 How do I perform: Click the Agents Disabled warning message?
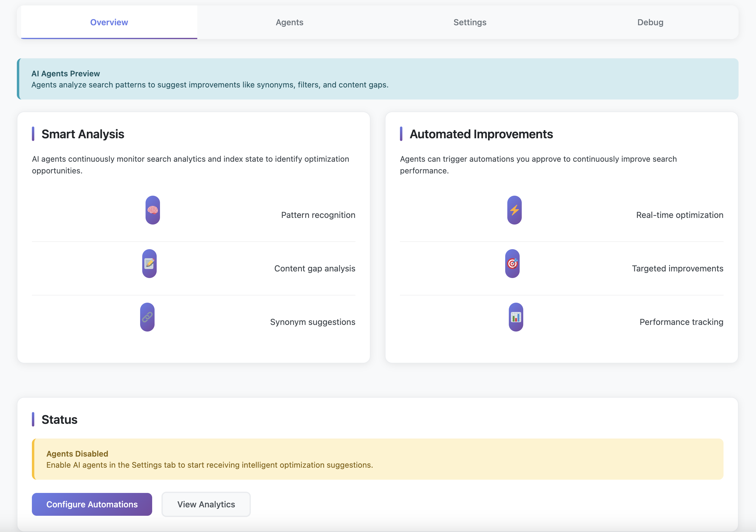[378, 459]
